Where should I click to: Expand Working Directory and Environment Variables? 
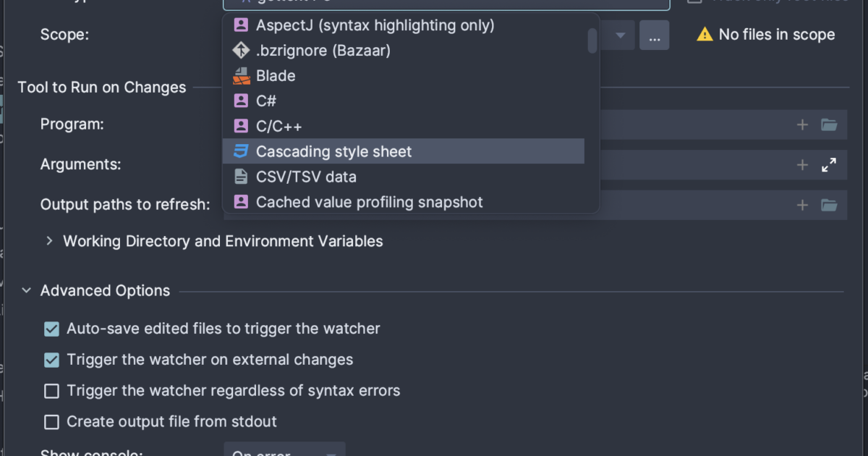49,241
